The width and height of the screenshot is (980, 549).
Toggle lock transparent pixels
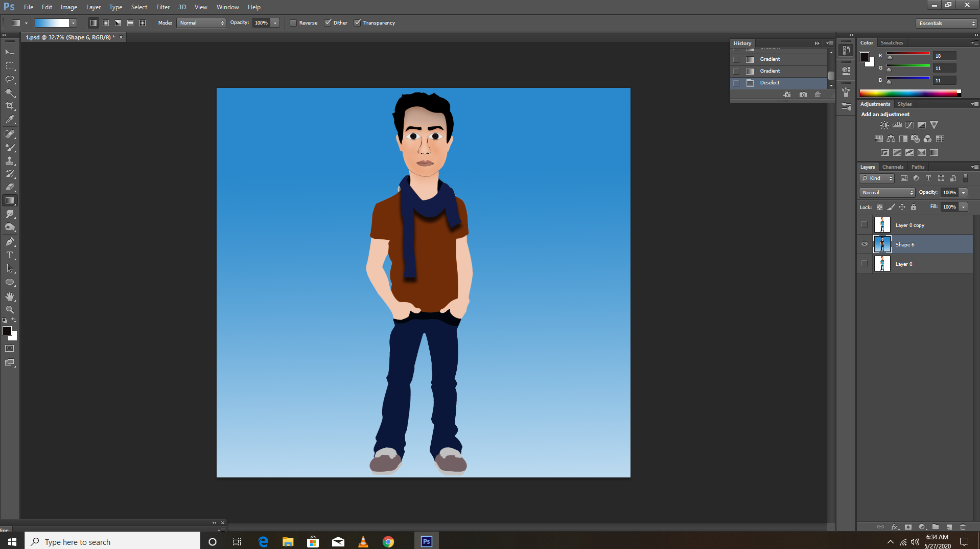(x=879, y=207)
